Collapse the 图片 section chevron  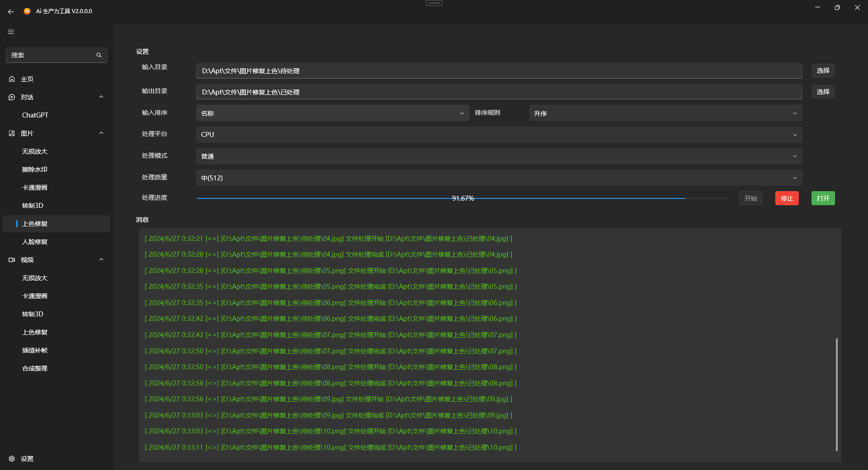pos(101,133)
